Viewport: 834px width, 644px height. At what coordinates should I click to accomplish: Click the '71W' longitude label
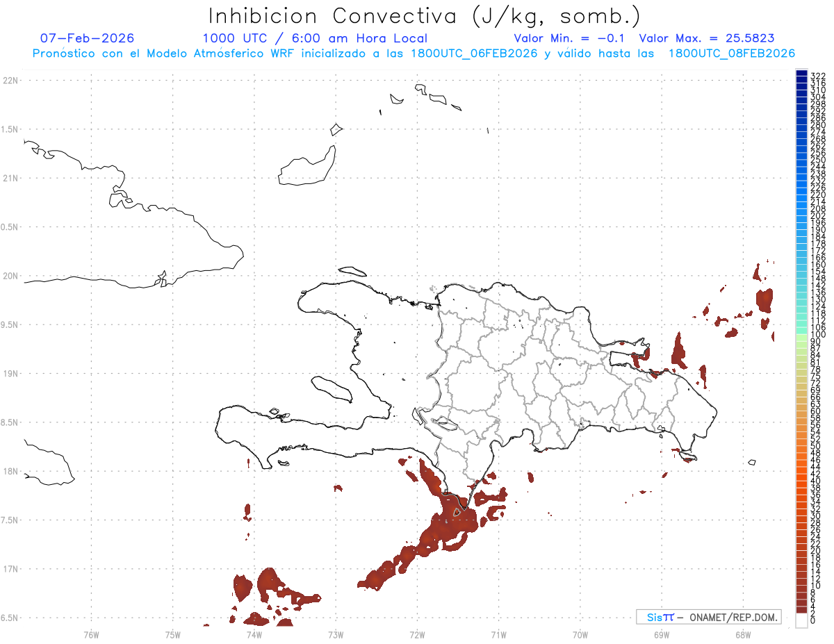[x=498, y=634]
